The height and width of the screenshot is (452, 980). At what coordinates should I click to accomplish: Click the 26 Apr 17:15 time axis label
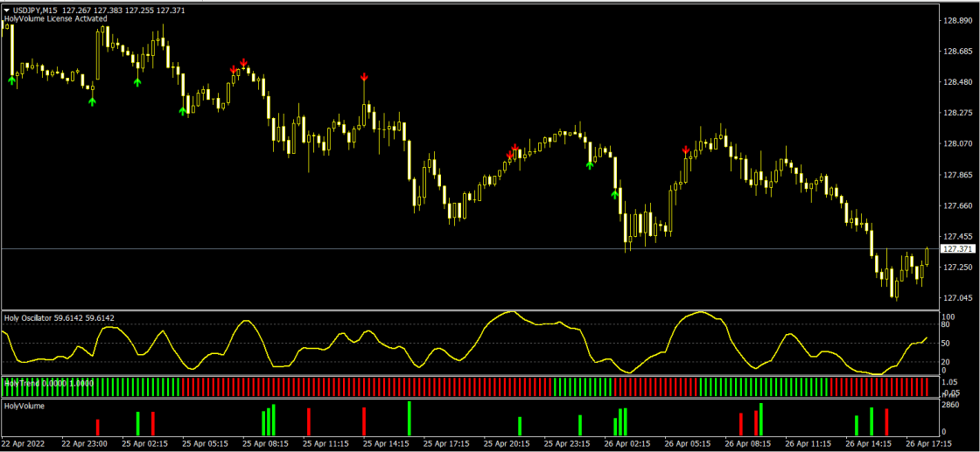click(x=931, y=444)
